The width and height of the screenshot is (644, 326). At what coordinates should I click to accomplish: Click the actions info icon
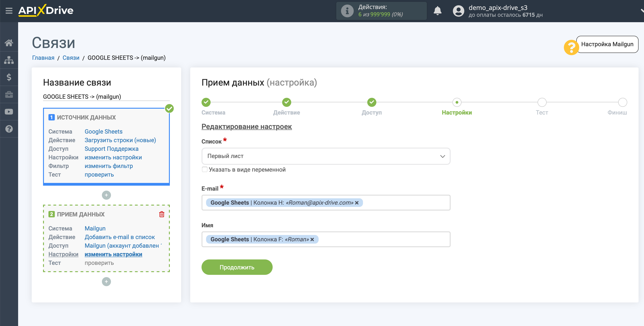coord(347,11)
